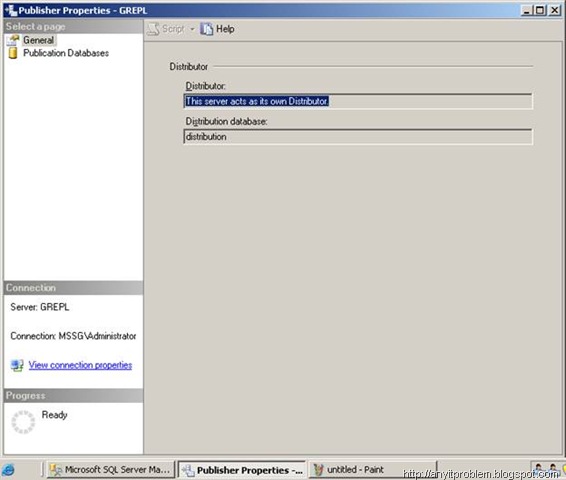Switch to Microsoft SQL Server Management taskbar button
Viewport: 566px width, 480px height.
pyautogui.click(x=110, y=470)
